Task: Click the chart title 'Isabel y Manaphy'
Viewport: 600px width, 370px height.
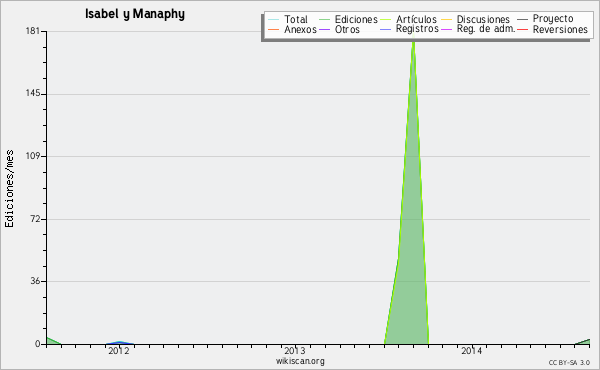Action: click(135, 14)
